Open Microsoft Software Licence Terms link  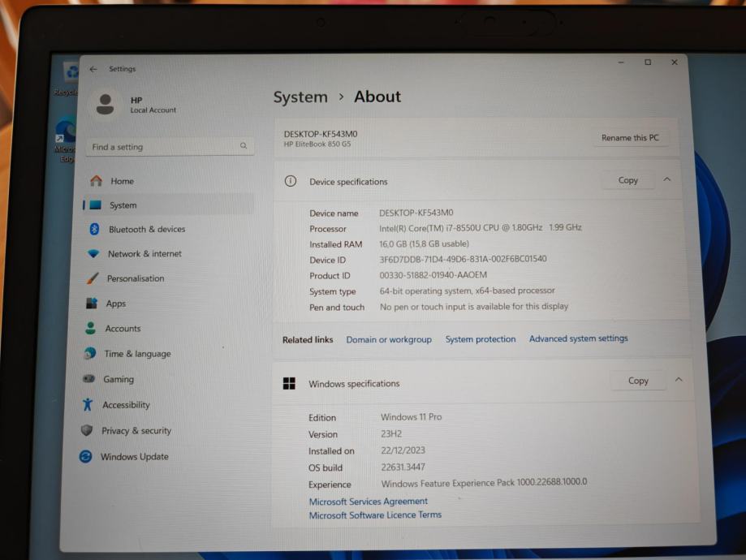click(375, 515)
